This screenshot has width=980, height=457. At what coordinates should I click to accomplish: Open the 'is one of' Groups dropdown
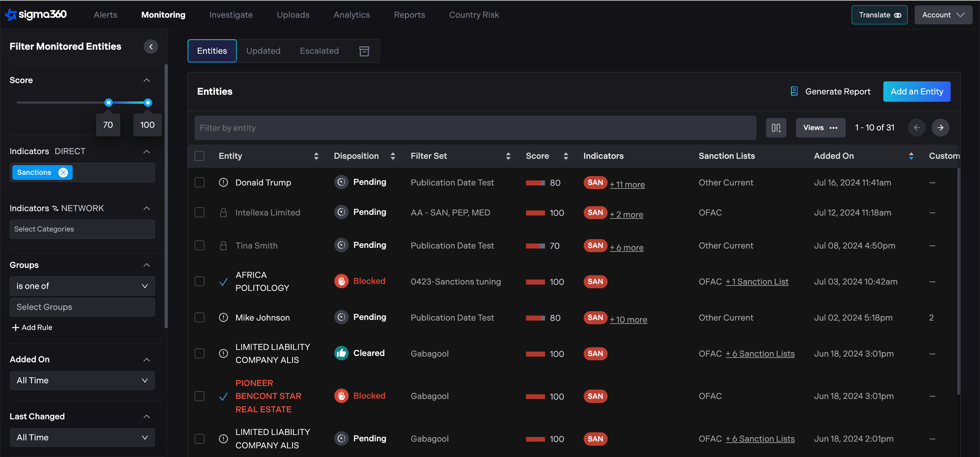pyautogui.click(x=82, y=286)
